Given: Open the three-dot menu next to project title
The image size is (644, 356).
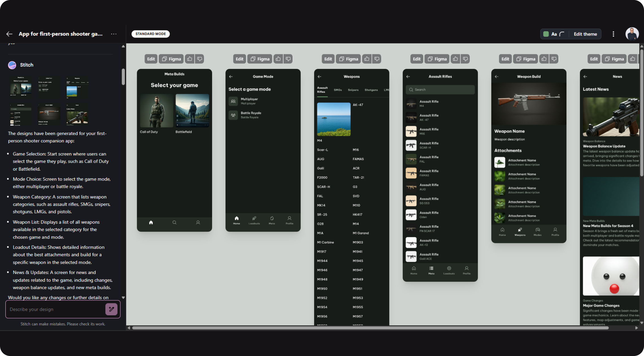Looking at the screenshot, I should point(114,34).
